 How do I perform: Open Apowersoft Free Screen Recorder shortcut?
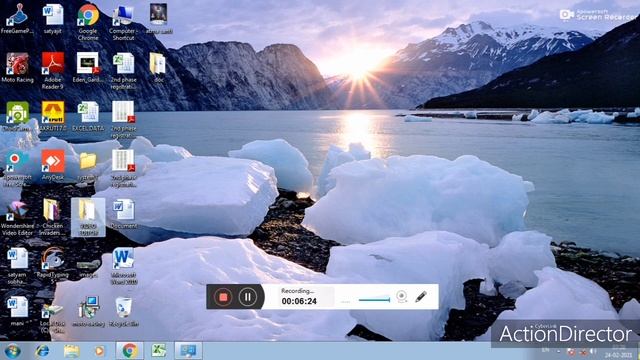[17, 168]
